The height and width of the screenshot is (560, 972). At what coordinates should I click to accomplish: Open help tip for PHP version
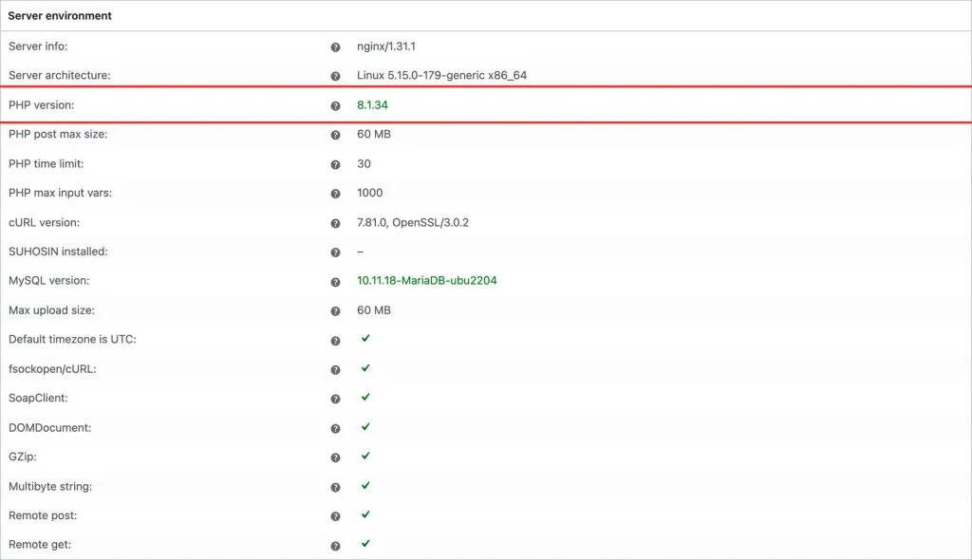click(335, 106)
